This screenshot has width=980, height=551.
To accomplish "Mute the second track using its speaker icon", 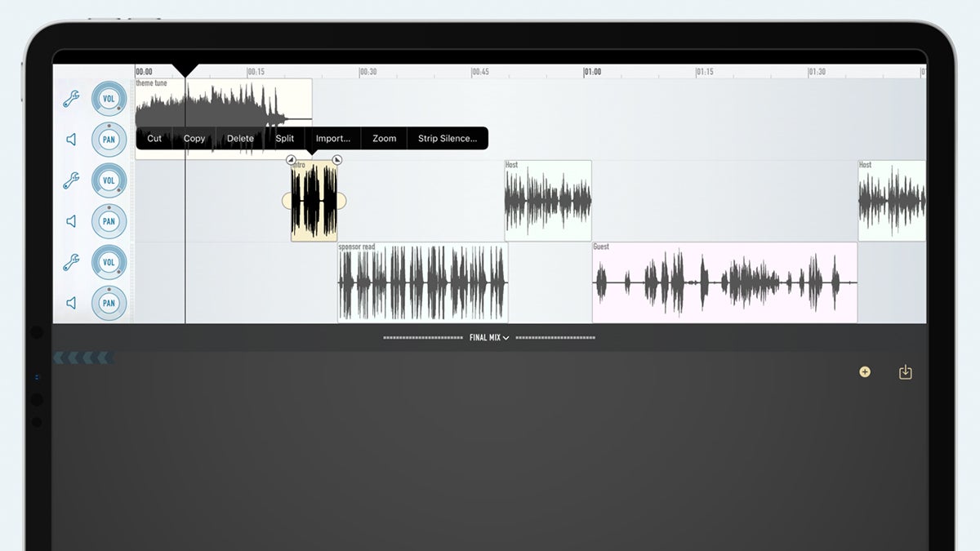I will (x=71, y=221).
